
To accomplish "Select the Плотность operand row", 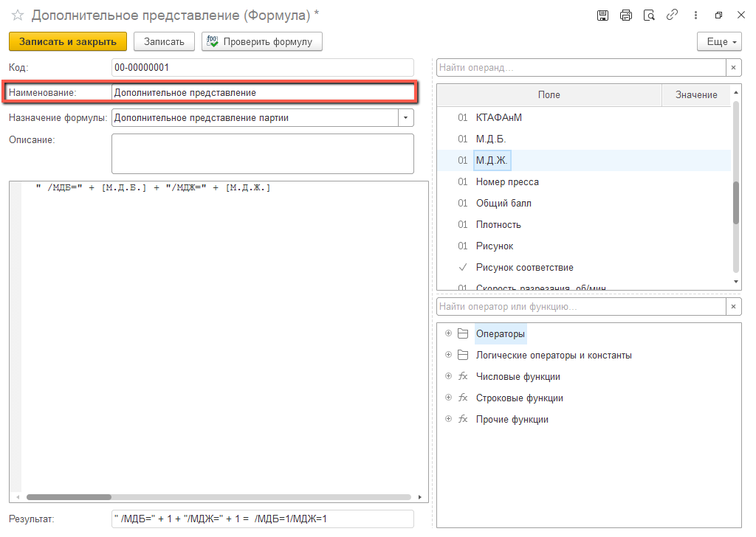I will point(498,224).
